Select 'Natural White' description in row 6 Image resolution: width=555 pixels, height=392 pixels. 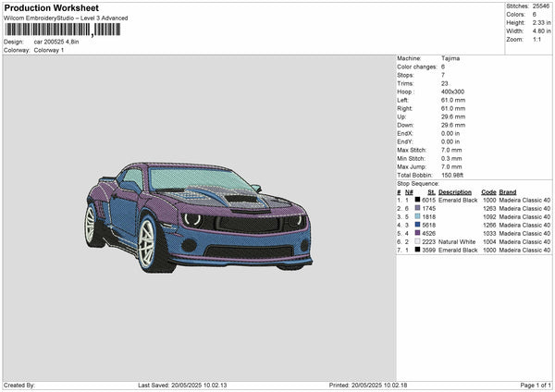tap(457, 242)
